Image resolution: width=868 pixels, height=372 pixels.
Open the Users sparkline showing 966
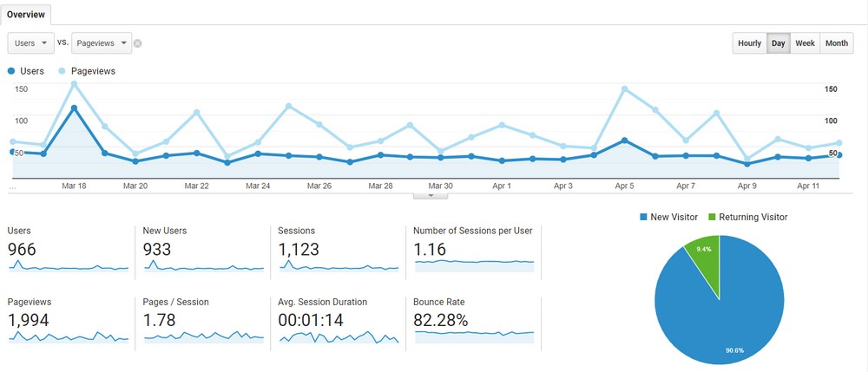point(69,266)
